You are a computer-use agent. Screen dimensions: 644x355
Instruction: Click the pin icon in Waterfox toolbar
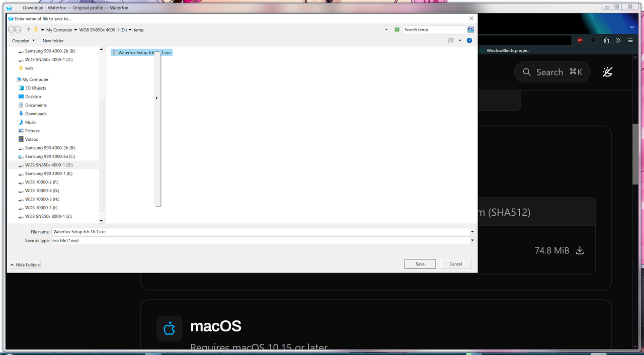(x=593, y=40)
